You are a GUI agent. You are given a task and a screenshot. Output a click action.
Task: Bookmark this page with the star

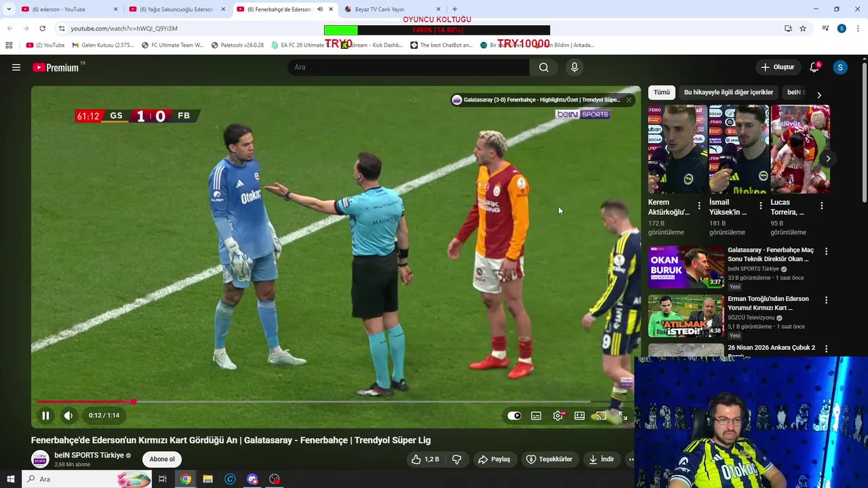click(803, 28)
